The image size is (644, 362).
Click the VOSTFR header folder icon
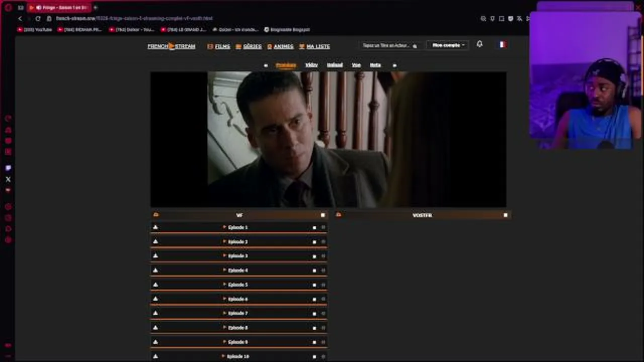click(339, 215)
